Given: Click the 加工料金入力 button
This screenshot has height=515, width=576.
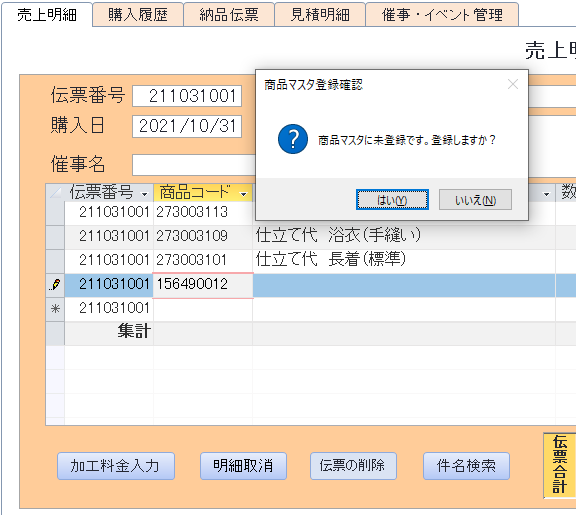Looking at the screenshot, I should click(x=116, y=466).
